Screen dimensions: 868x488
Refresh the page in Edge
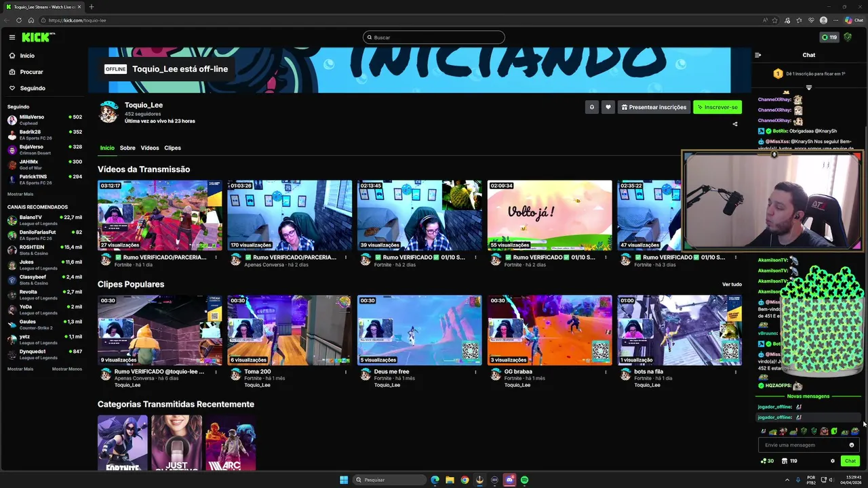tap(20, 20)
